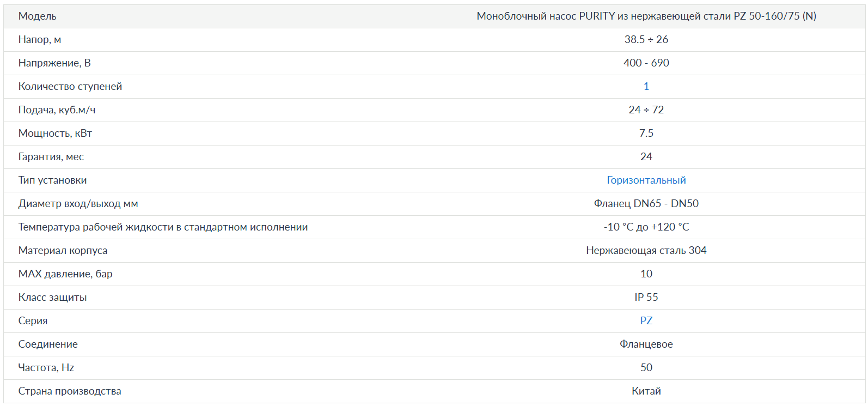Click the 'Температура рабочей жидкости' label

(x=163, y=227)
